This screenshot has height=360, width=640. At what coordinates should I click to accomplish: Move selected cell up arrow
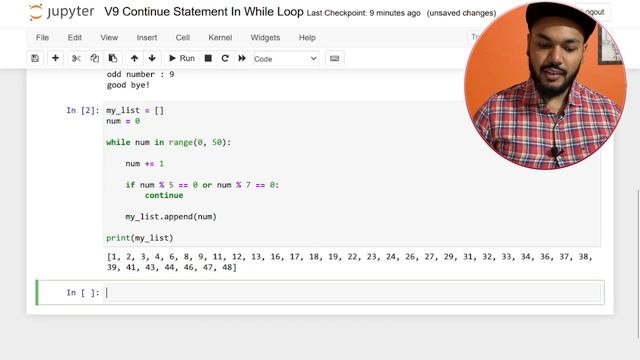point(134,58)
